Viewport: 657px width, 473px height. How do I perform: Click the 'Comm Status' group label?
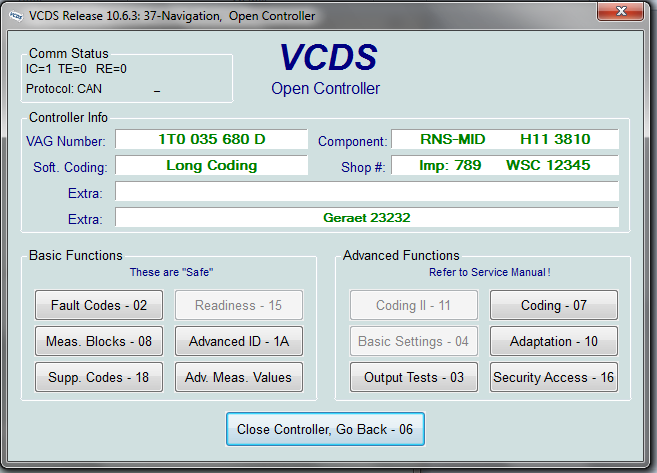(x=69, y=54)
